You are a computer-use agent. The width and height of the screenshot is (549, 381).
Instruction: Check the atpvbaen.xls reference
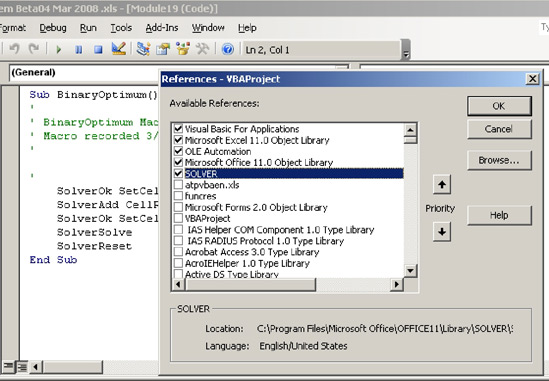coord(178,185)
